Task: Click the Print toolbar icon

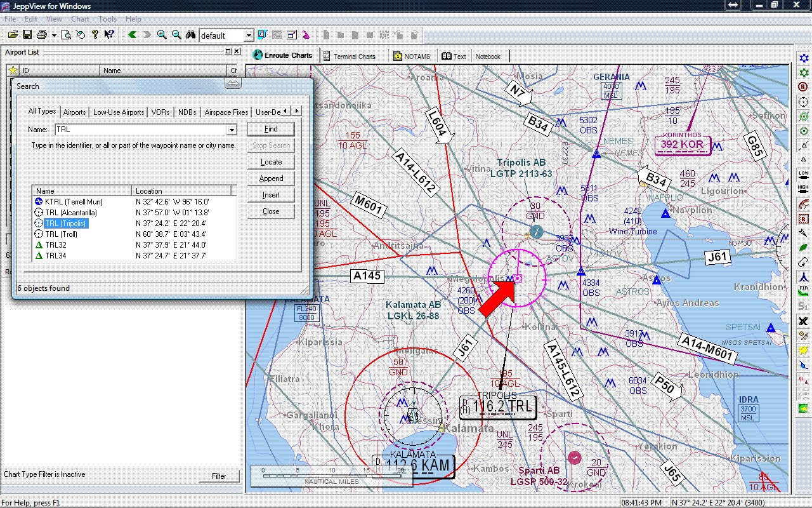Action: point(42,35)
